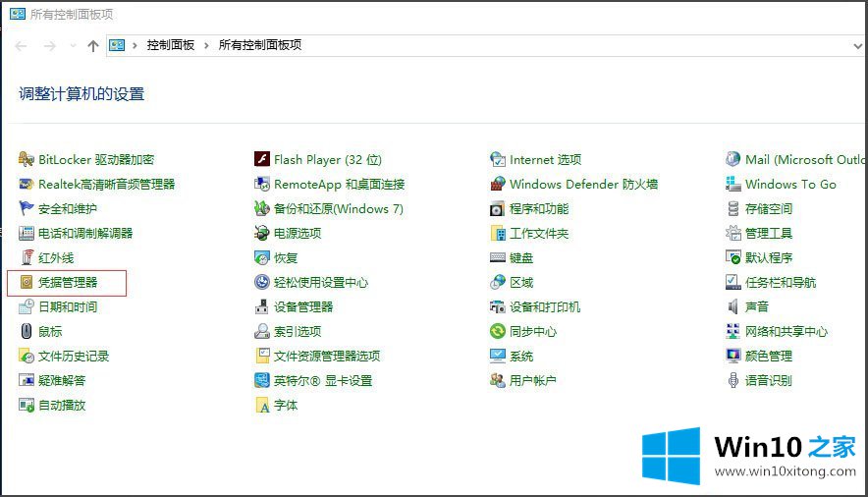Click the 英特尔 显卡设置 icon

(x=262, y=380)
